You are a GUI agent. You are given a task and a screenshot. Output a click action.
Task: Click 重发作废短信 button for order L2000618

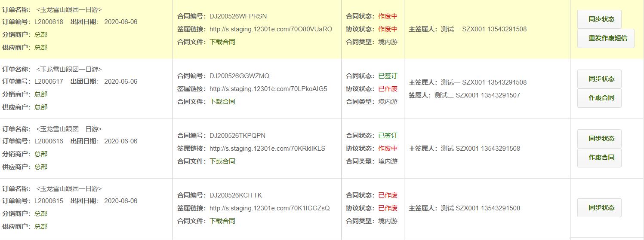[x=605, y=38]
